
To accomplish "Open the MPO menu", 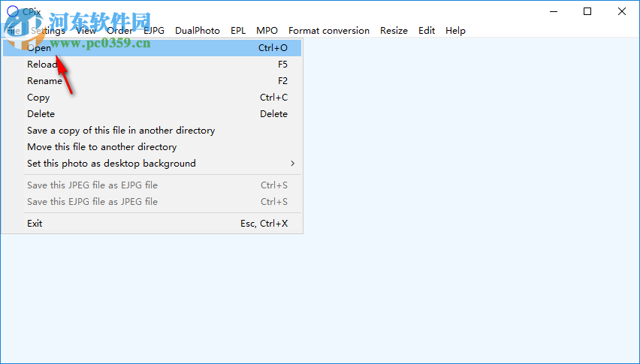I will (267, 31).
